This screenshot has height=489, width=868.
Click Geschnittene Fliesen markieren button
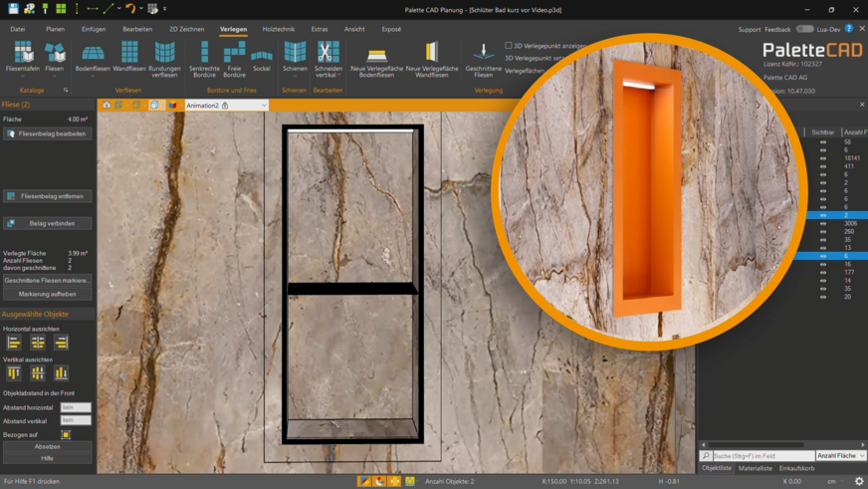pyautogui.click(x=47, y=280)
